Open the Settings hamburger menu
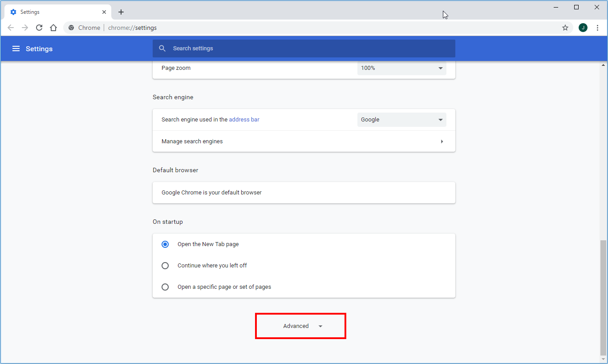 16,49
